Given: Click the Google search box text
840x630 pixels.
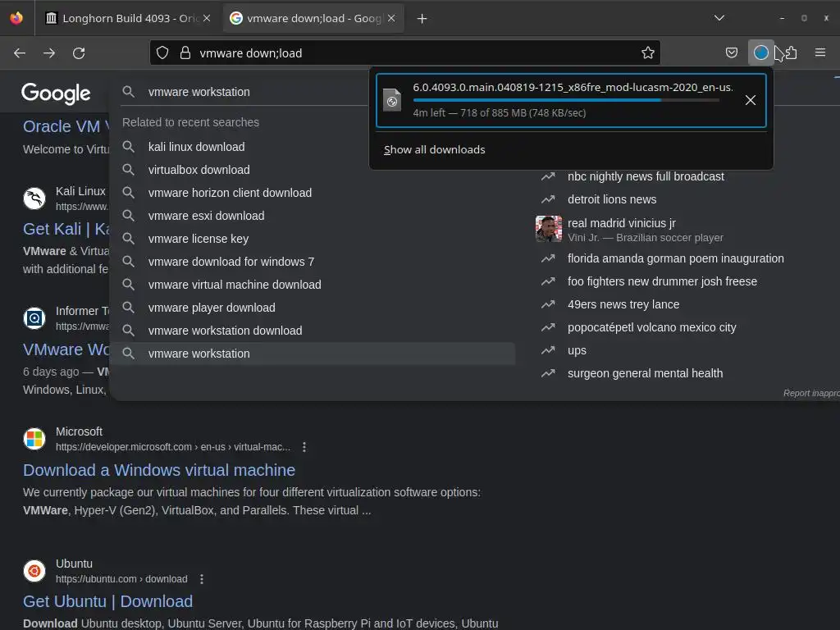Looking at the screenshot, I should [199, 92].
